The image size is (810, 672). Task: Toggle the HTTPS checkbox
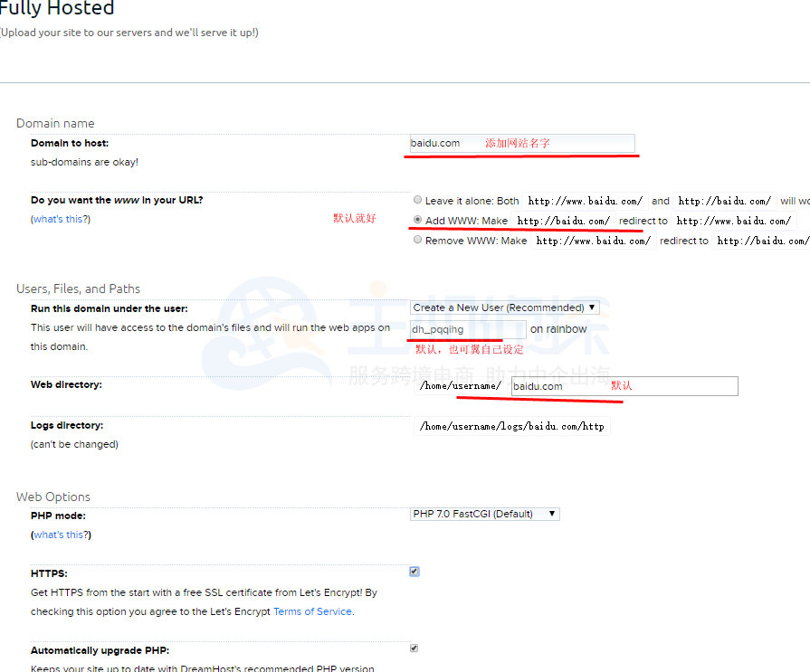click(x=415, y=572)
